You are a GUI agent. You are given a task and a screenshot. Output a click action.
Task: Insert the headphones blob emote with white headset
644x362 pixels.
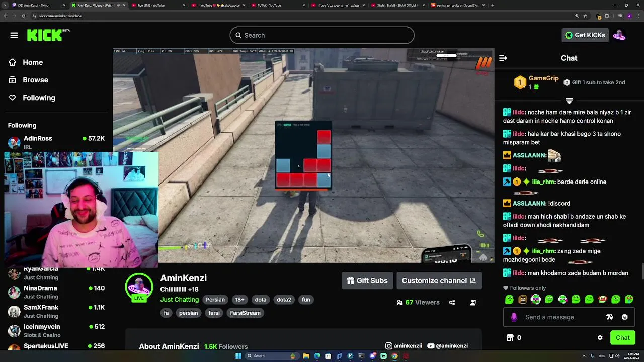(536, 300)
